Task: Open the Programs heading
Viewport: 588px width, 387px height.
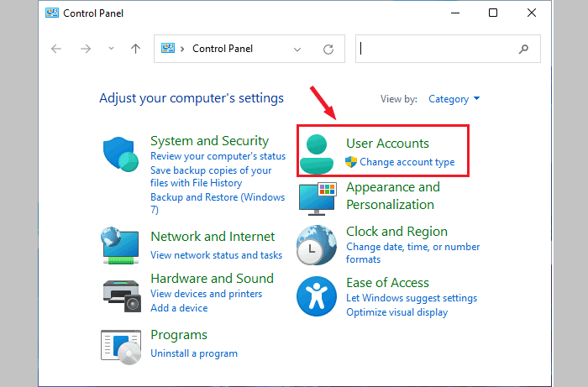Action: tap(179, 335)
